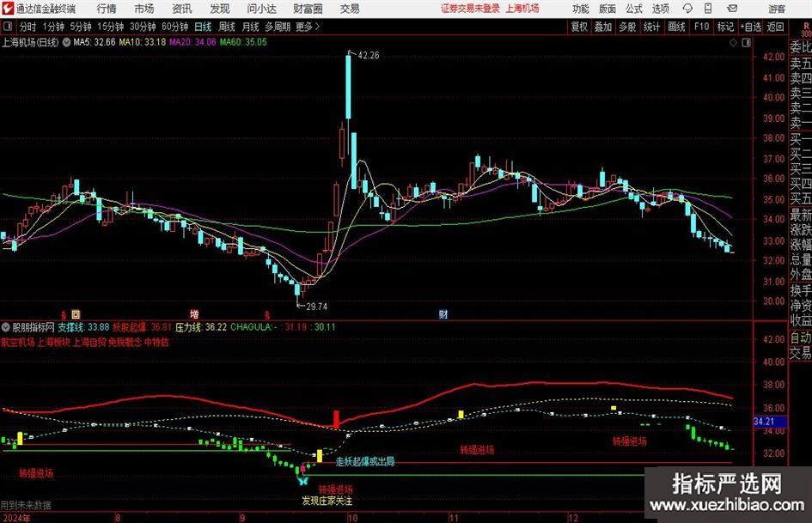Add stock with +自选 button

[x=751, y=27]
